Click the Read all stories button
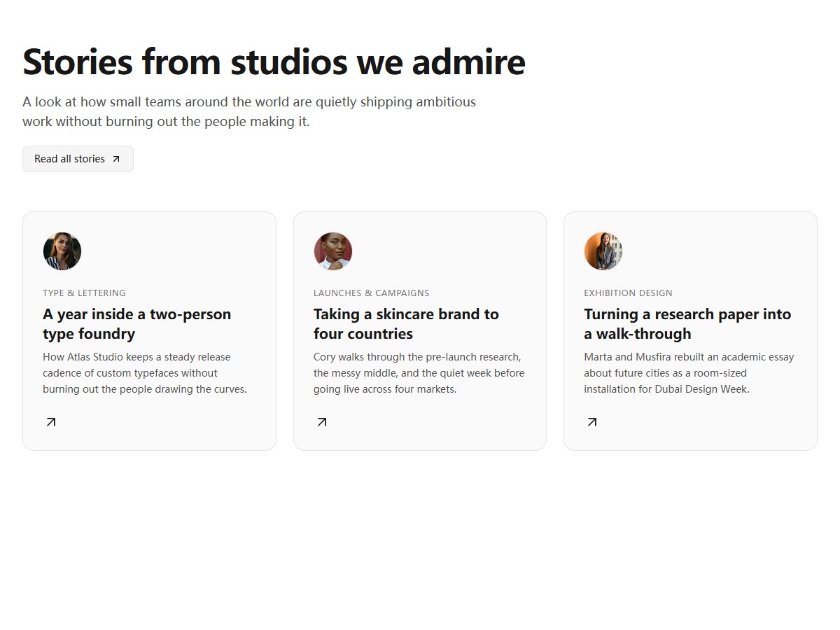 click(78, 159)
